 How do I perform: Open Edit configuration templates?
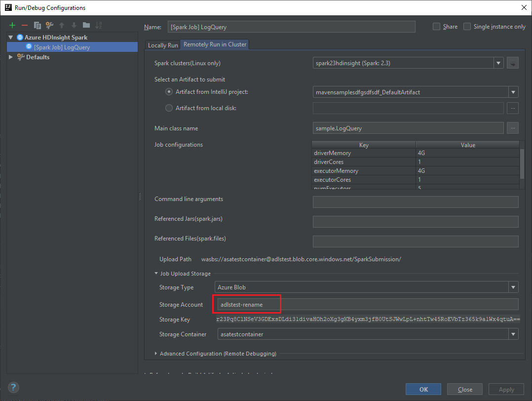click(x=49, y=25)
